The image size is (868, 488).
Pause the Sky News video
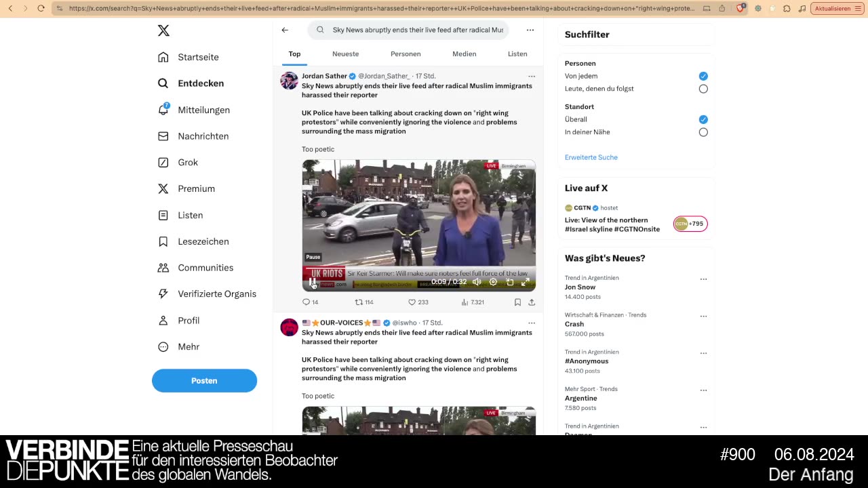tap(313, 282)
